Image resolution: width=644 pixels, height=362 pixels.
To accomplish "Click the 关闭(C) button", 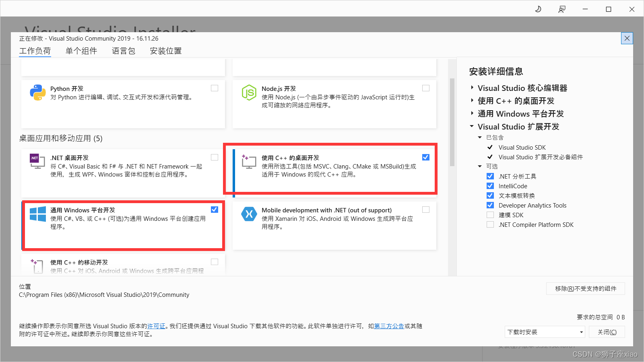I will pos(607,332).
